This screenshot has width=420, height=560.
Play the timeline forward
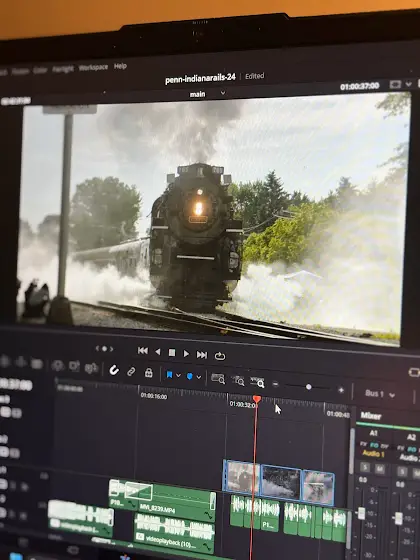(x=186, y=354)
